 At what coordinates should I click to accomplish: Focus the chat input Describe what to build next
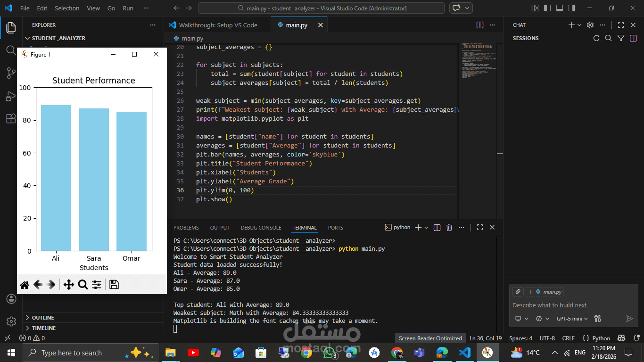click(574, 305)
